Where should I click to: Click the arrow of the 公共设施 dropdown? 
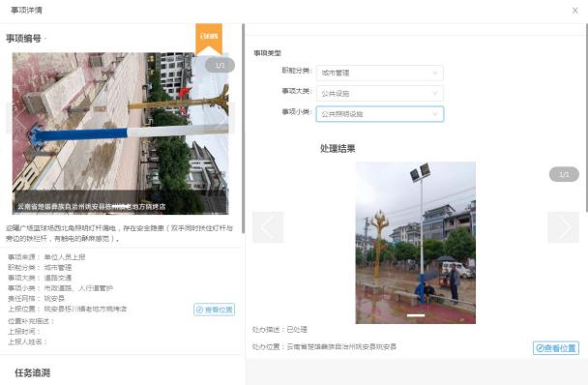[435, 94]
